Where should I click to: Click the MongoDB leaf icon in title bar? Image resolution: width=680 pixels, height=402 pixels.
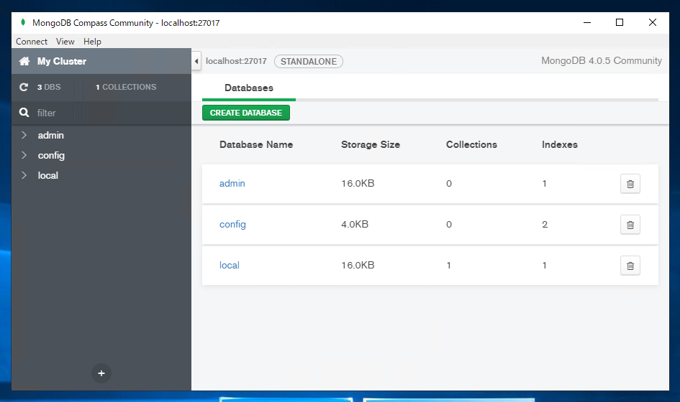23,22
